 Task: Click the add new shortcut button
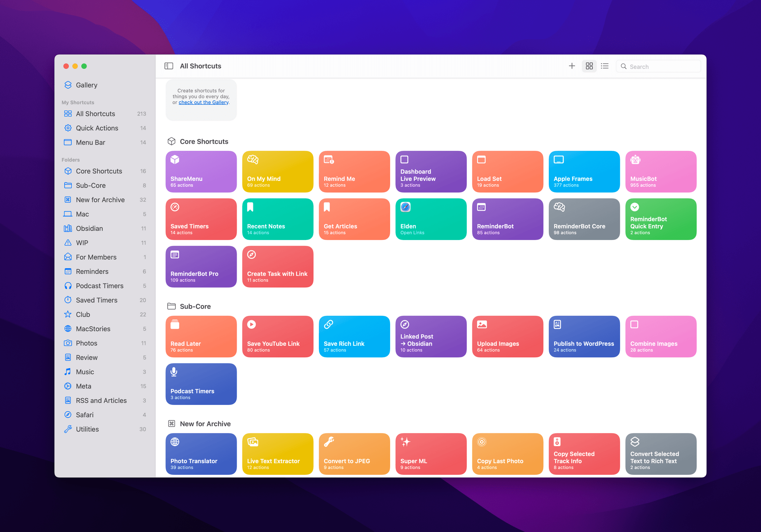(x=572, y=66)
